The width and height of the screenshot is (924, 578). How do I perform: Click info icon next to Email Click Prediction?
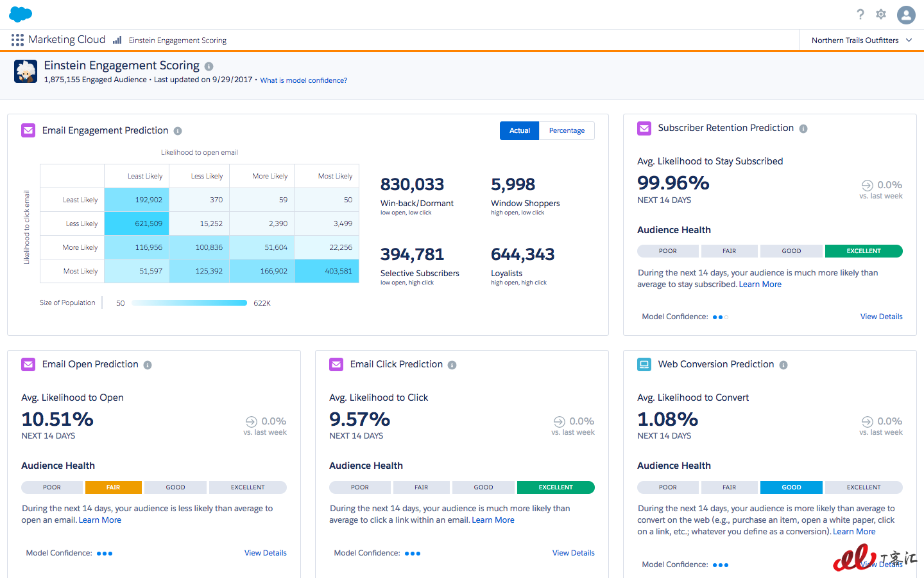[x=452, y=365]
